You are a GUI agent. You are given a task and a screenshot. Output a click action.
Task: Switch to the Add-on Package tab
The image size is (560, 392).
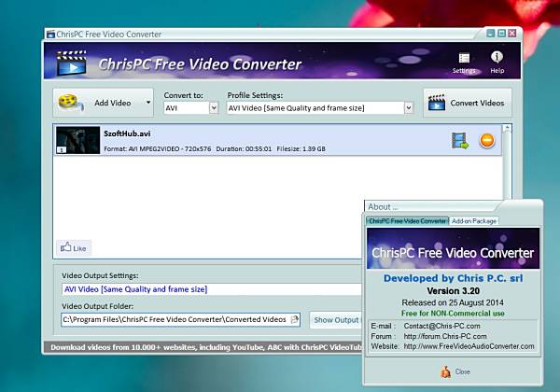pos(474,221)
